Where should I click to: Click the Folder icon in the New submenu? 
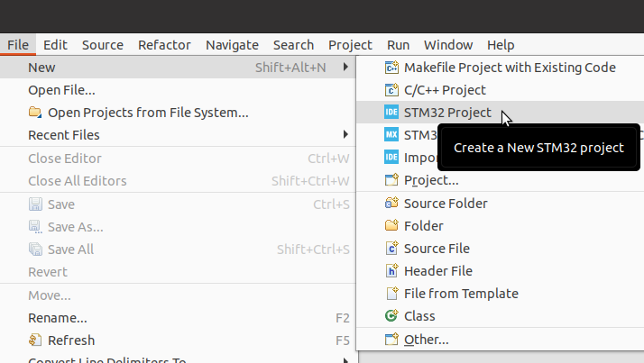pos(391,225)
